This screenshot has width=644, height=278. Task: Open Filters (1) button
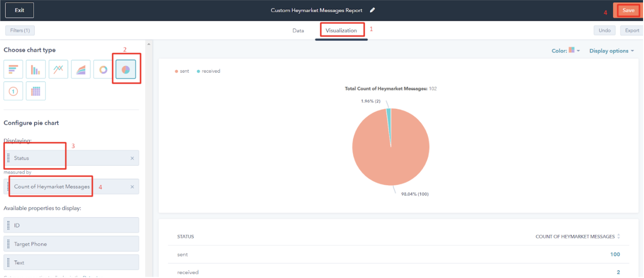pyautogui.click(x=20, y=31)
